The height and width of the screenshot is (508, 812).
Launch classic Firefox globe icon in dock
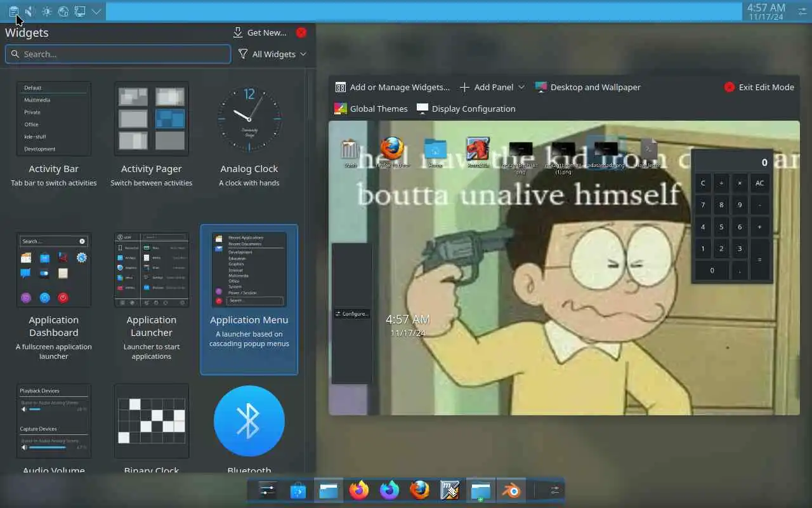tap(419, 490)
